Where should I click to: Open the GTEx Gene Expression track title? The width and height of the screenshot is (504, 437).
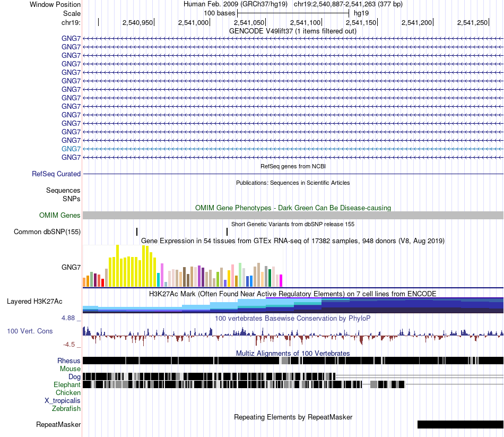tap(293, 241)
